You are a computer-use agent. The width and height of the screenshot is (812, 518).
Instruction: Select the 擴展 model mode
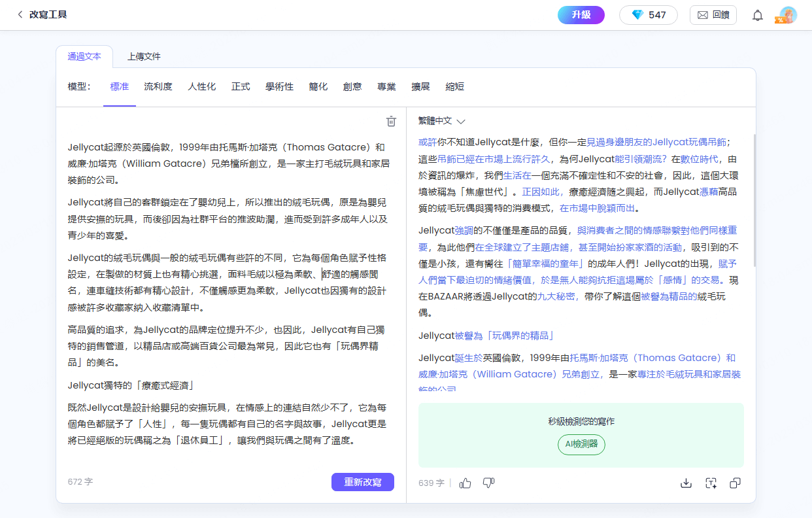[420, 86]
